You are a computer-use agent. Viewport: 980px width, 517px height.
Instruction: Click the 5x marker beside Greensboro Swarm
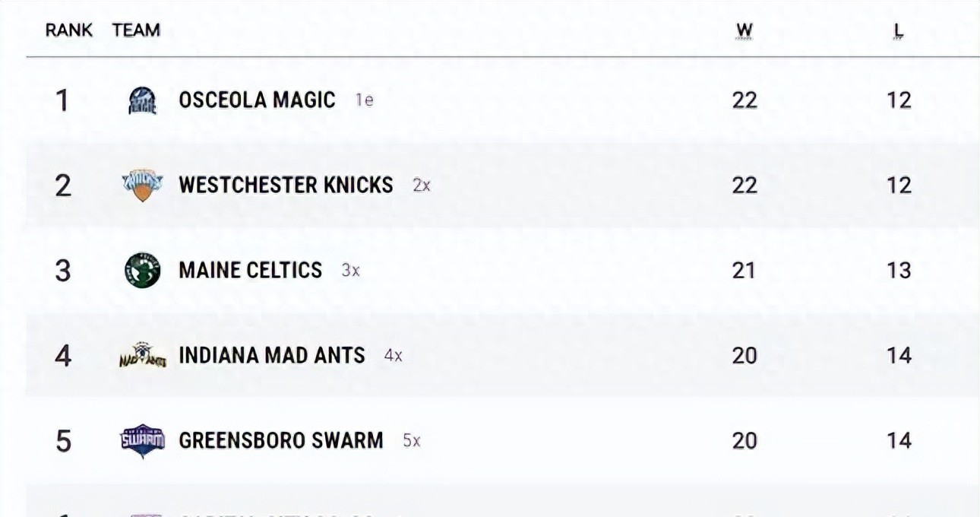point(411,441)
